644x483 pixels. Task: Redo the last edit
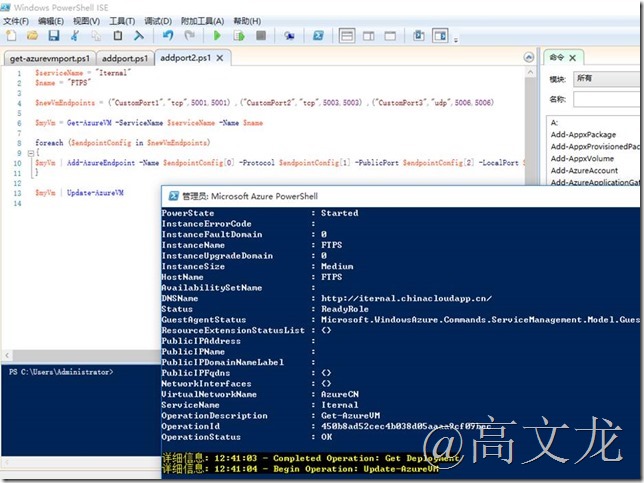tap(189, 36)
